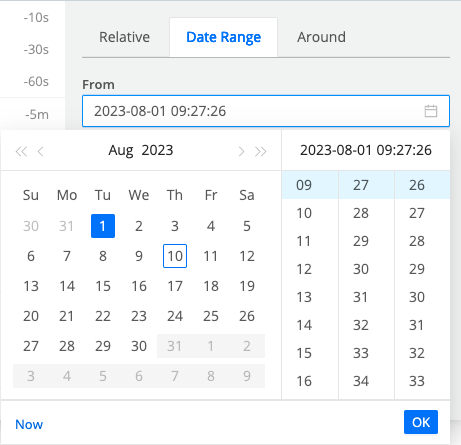The width and height of the screenshot is (461, 445).
Task: Select the -5m quick range
Action: coord(37,114)
